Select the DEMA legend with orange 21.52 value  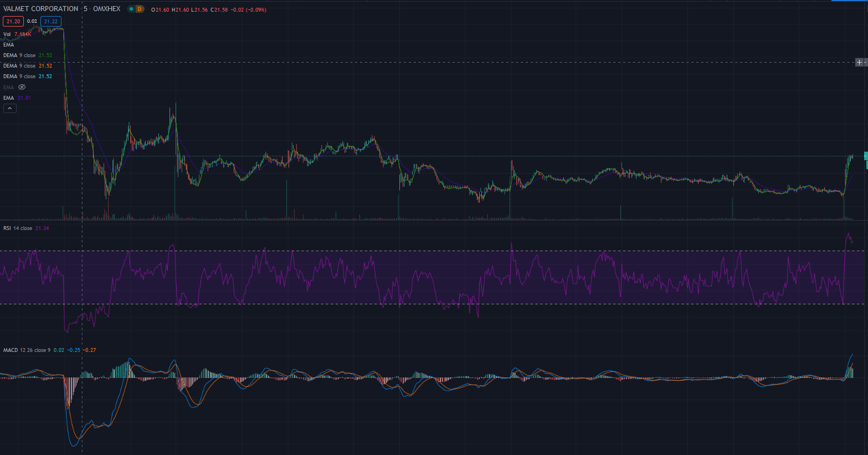[x=28, y=66]
